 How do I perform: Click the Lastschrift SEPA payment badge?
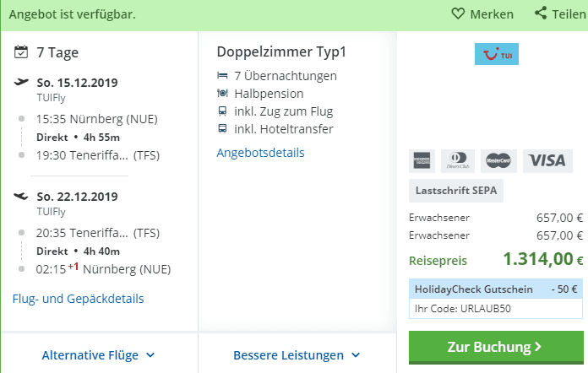coord(456,191)
